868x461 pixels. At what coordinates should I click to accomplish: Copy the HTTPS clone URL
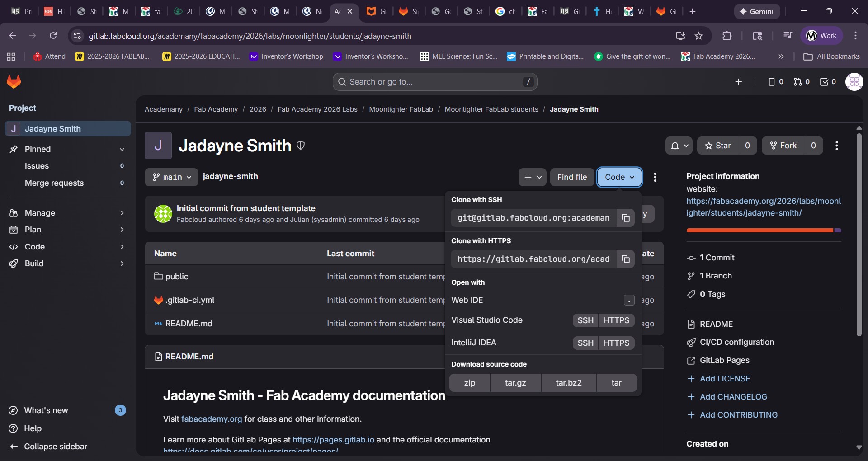626,259
